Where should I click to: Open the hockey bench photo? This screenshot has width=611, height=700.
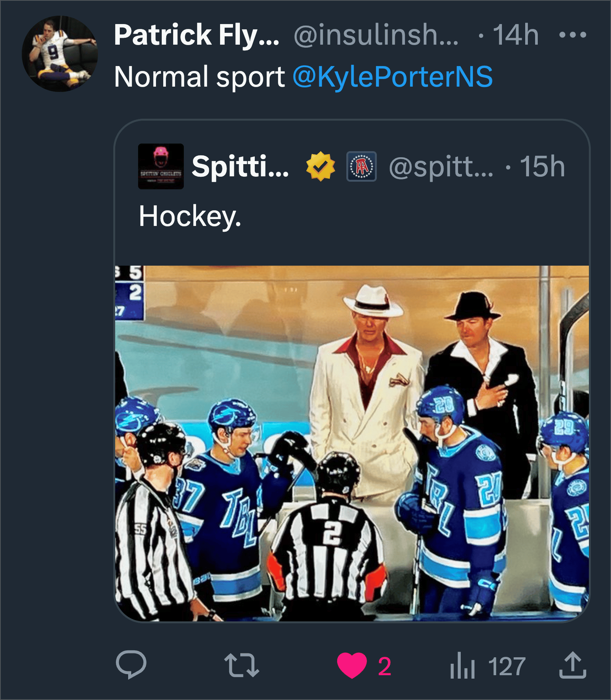352,443
